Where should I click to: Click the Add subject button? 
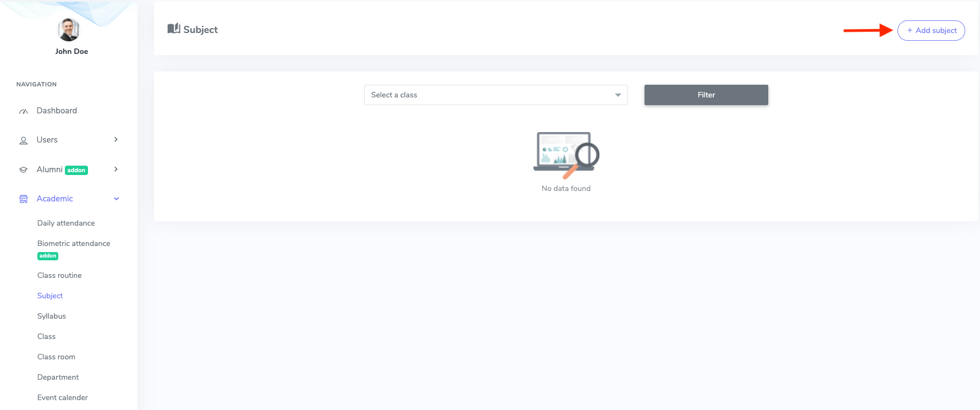point(931,31)
